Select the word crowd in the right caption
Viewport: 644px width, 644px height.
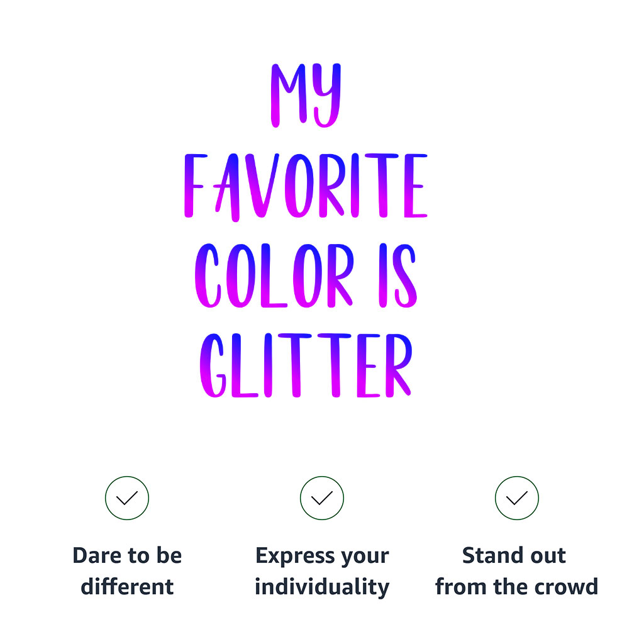566,587
